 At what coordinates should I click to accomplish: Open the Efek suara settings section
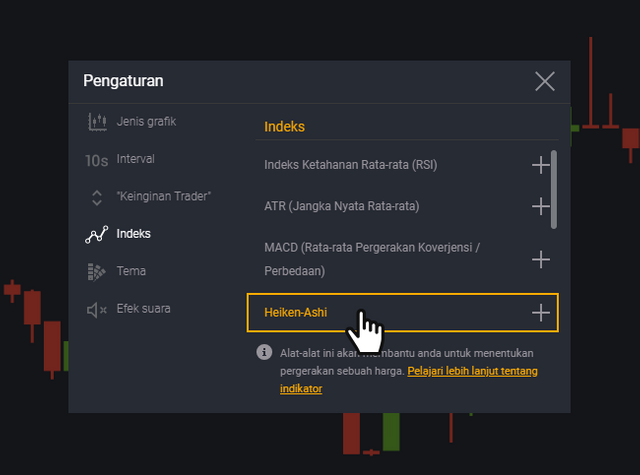pyautogui.click(x=143, y=308)
